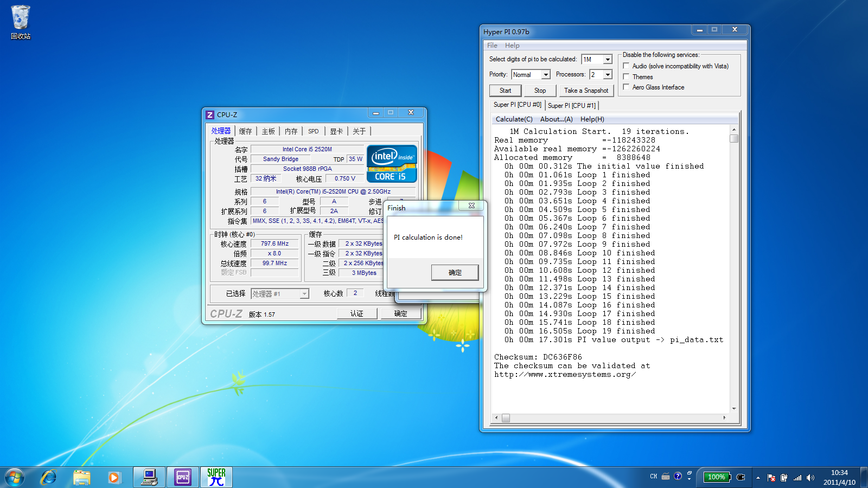Switch to CPU-Z taskbar icon
Image resolution: width=868 pixels, height=488 pixels.
[183, 477]
